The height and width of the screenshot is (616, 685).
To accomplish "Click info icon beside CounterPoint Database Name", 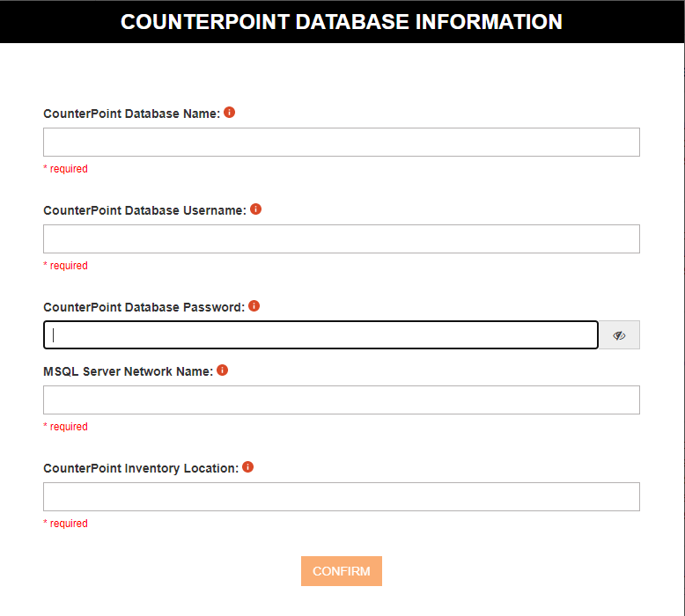I will pyautogui.click(x=229, y=113).
